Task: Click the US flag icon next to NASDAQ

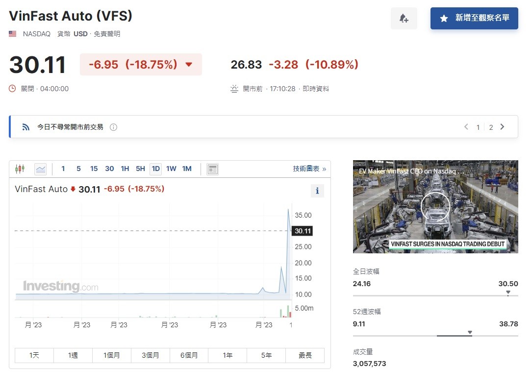Action: (13, 34)
